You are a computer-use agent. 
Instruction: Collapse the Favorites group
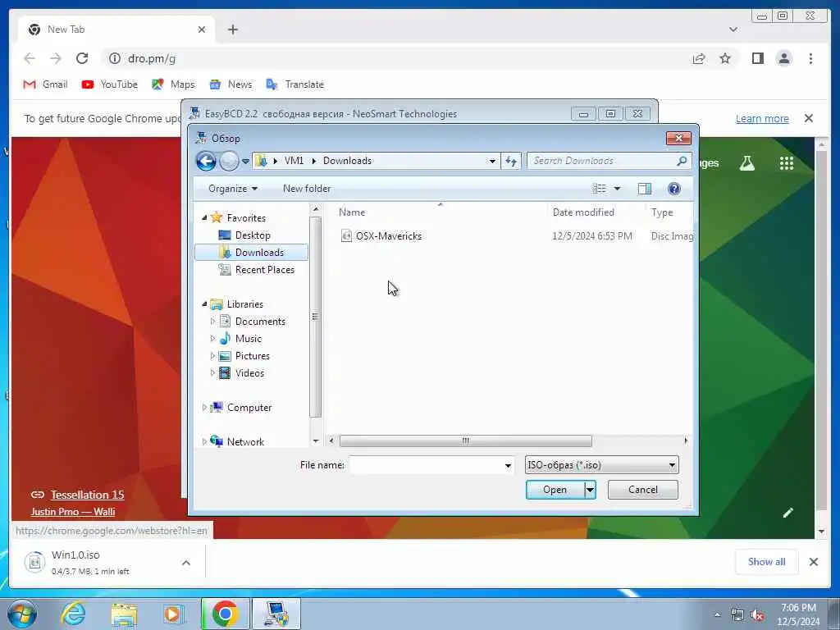tap(204, 217)
